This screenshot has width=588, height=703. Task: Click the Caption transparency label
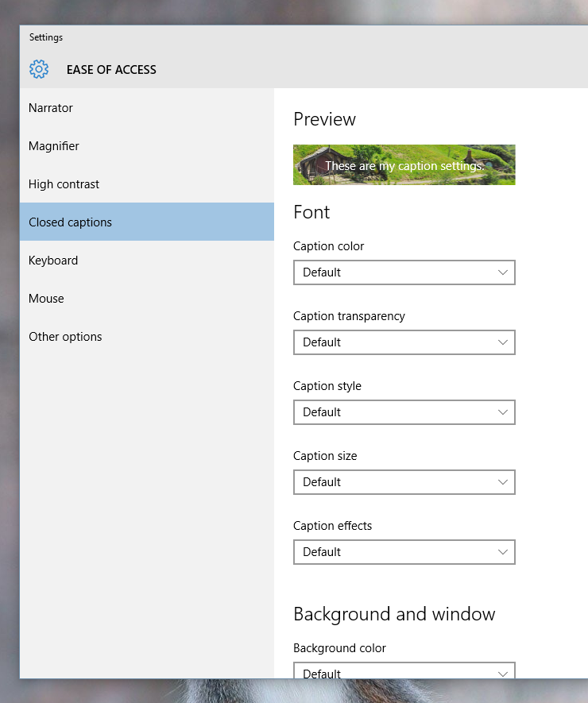(x=349, y=316)
